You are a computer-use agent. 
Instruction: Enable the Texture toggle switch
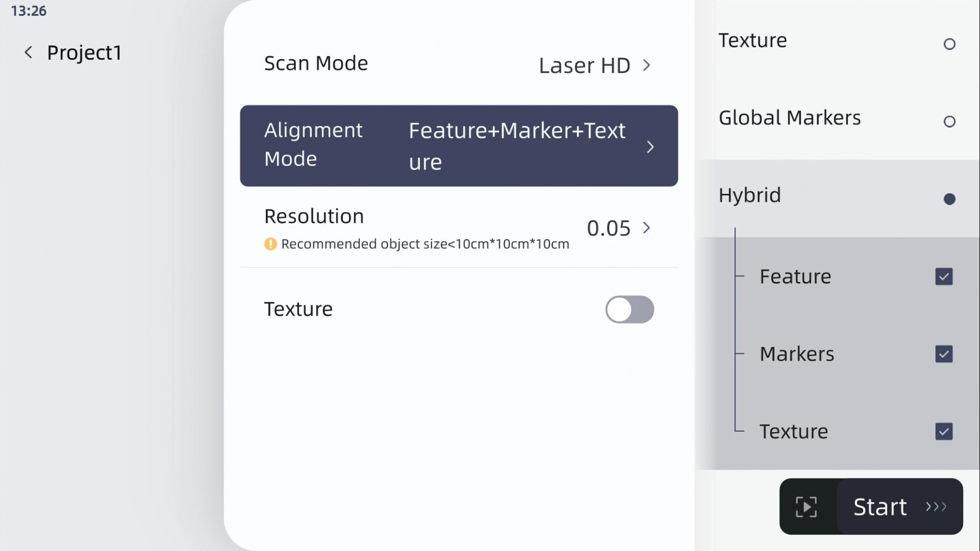coord(630,310)
